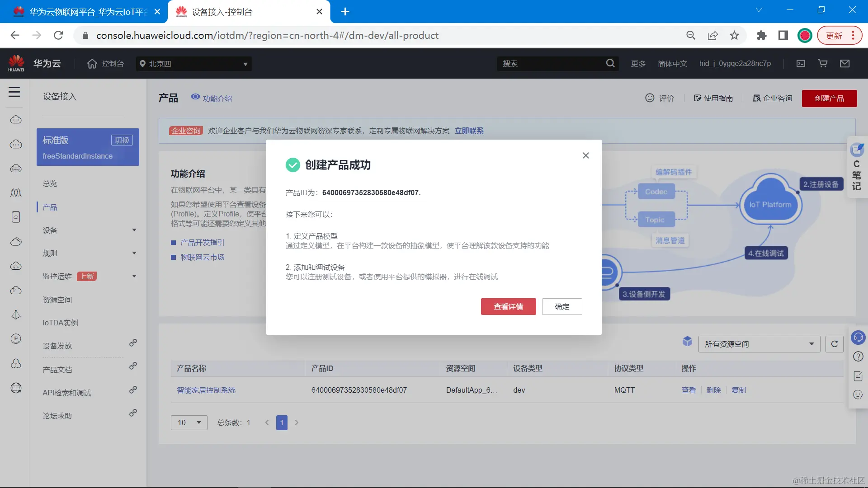Open the CloudShell terminal icon
Image resolution: width=868 pixels, height=488 pixels.
801,64
